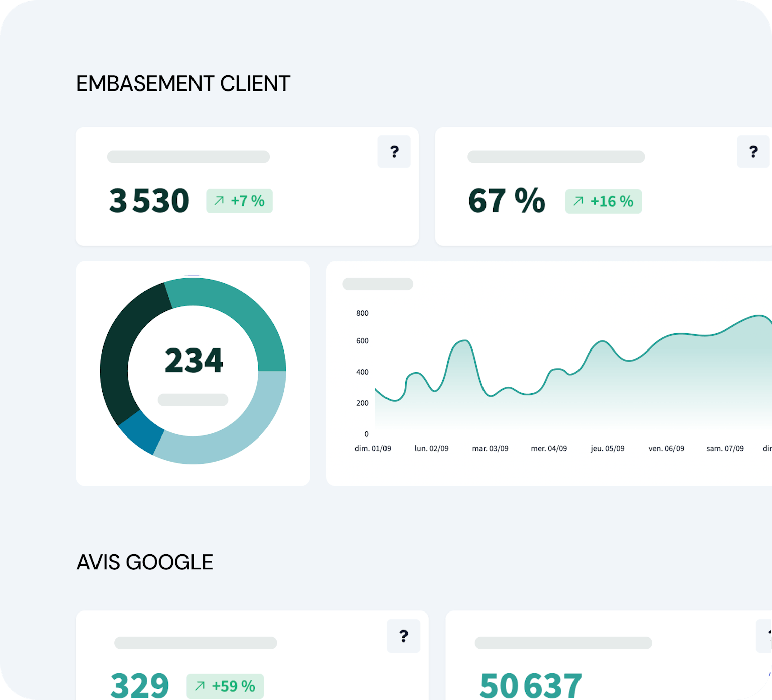Click the lun. 02/09 axis label
The image size is (772, 700).
click(431, 448)
